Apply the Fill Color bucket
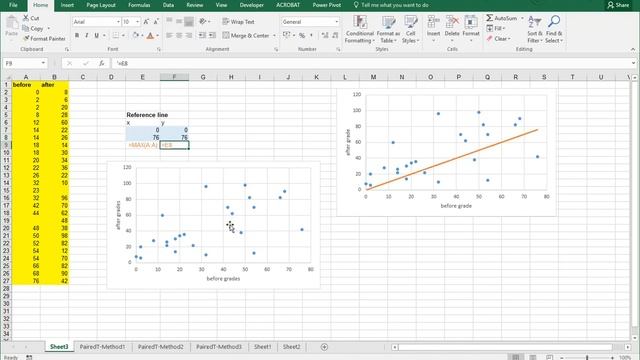The image size is (640, 360). pyautogui.click(x=136, y=36)
